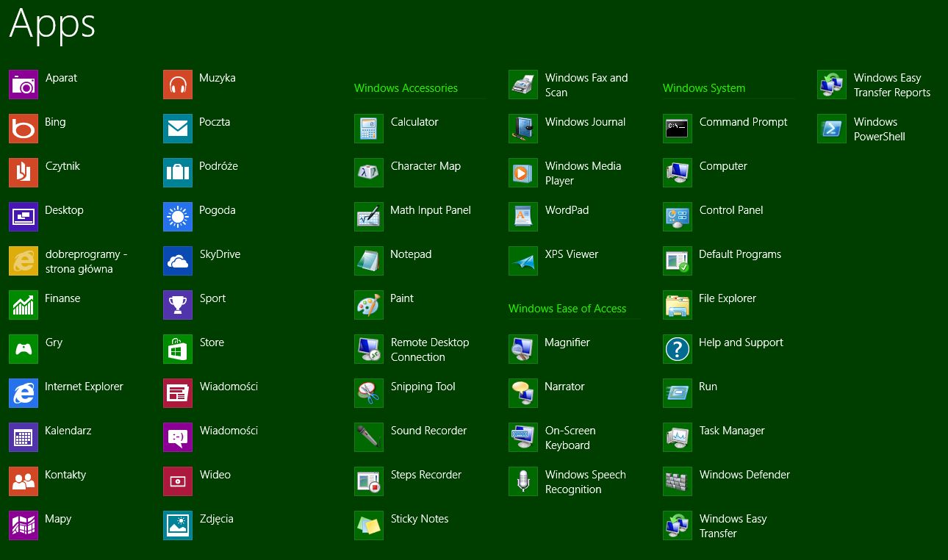Click the 'Remote Desktop Connection' label
948x560 pixels.
(430, 350)
